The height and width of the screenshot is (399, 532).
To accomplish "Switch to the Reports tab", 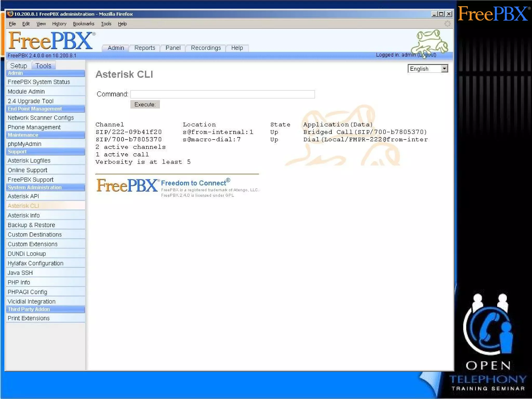I will coord(144,48).
